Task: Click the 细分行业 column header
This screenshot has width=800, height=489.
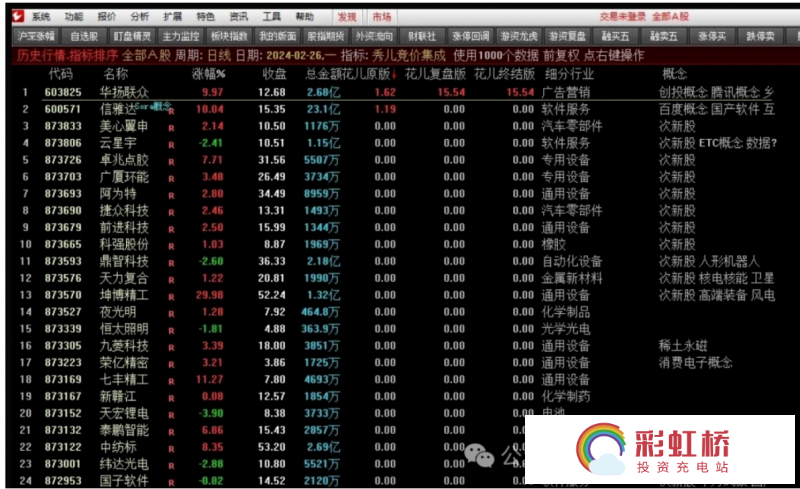Action: 570,74
